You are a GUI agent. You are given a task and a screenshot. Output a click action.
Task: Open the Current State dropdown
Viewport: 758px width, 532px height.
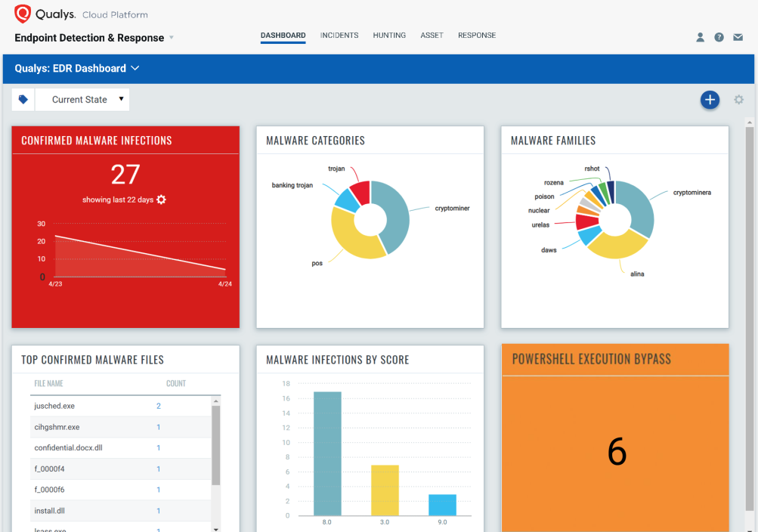tap(82, 100)
